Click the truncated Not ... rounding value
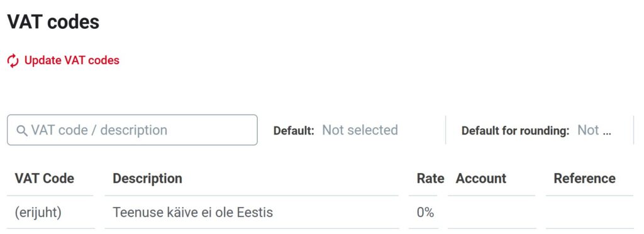The height and width of the screenshot is (234, 644). tap(594, 130)
